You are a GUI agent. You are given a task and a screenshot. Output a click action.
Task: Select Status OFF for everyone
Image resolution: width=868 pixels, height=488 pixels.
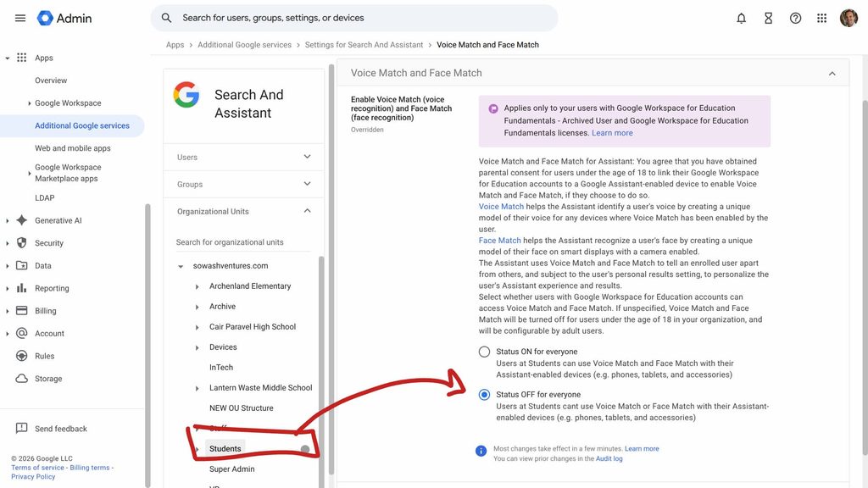[x=484, y=395]
